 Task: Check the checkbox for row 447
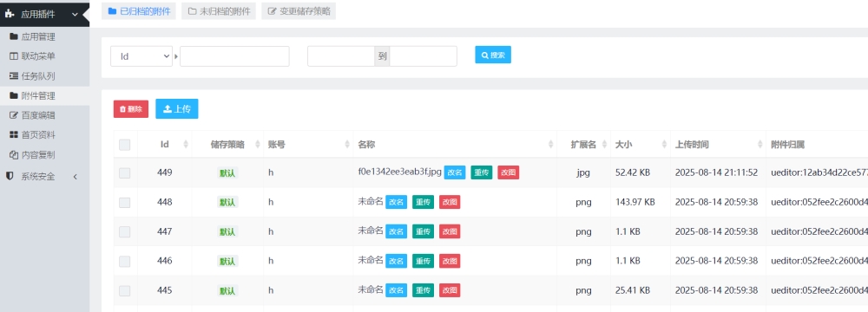coord(124,231)
